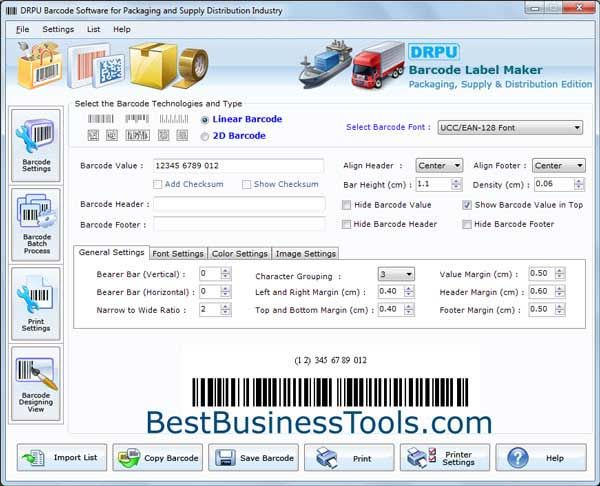
Task: Click Save Barcode floppy icon button
Action: point(253,457)
